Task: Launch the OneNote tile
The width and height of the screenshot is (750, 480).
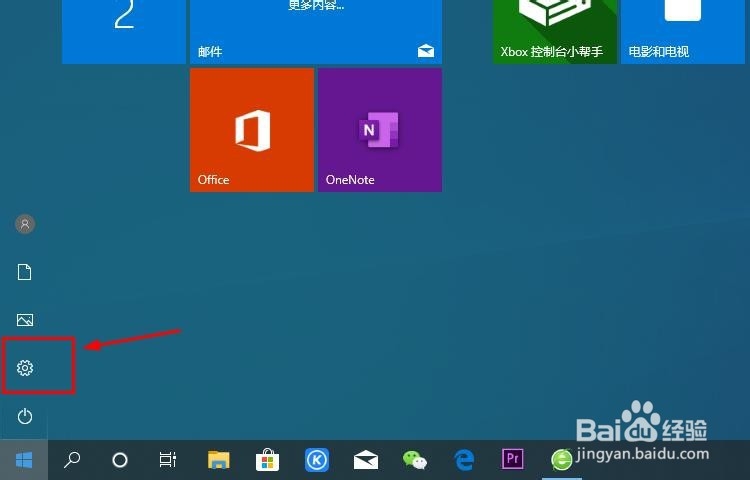Action: tap(380, 130)
